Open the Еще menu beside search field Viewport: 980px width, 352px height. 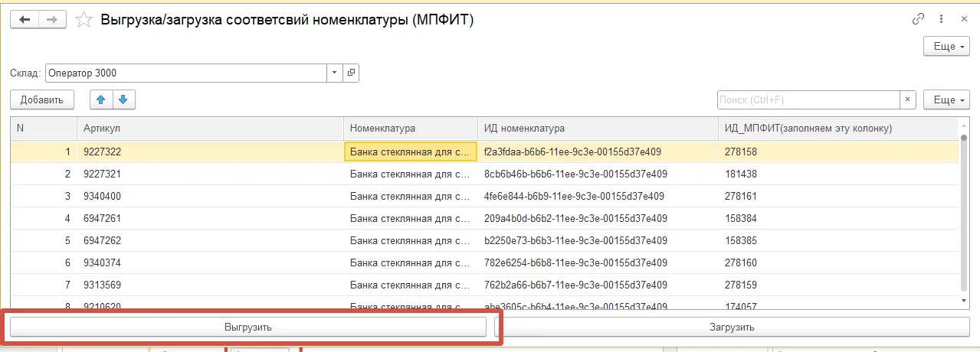point(946,100)
